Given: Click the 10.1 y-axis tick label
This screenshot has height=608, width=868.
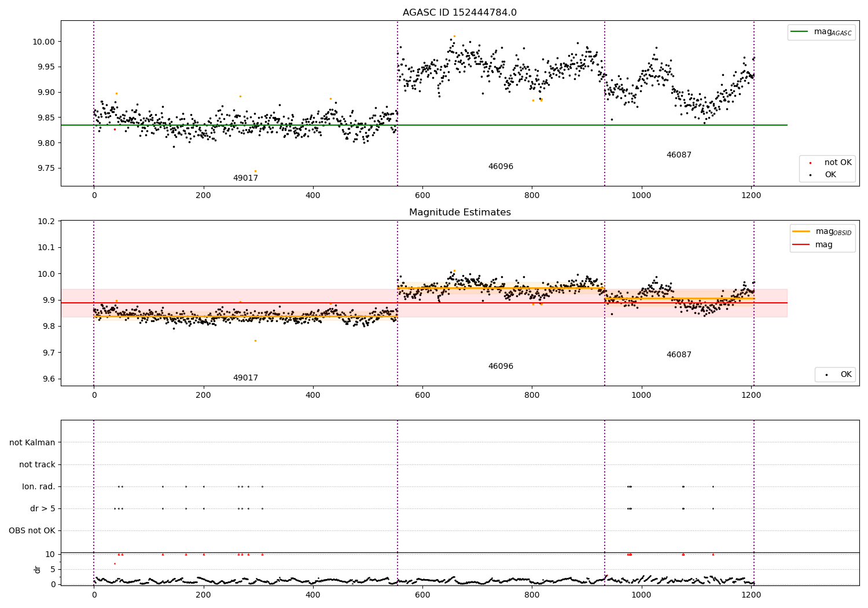Looking at the screenshot, I should (47, 247).
